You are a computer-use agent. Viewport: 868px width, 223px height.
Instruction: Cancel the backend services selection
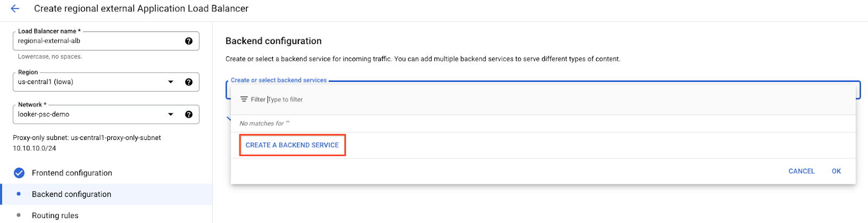point(801,171)
